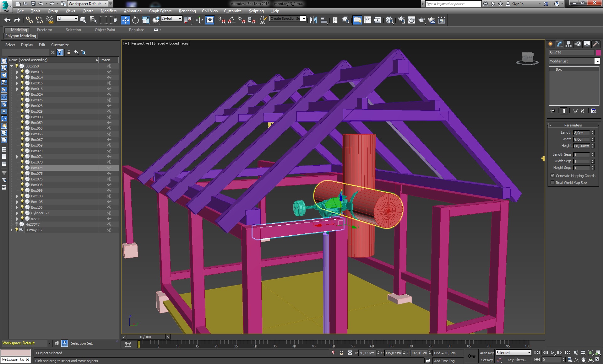Image resolution: width=603 pixels, height=364 pixels.
Task: Activate the Select and Rotate tool
Action: [135, 20]
